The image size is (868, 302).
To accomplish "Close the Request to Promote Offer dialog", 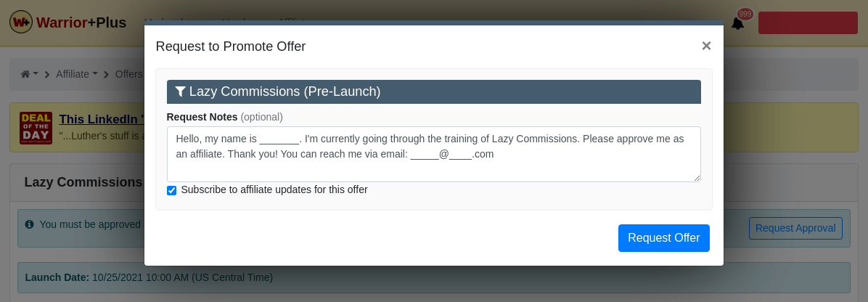I will [706, 46].
